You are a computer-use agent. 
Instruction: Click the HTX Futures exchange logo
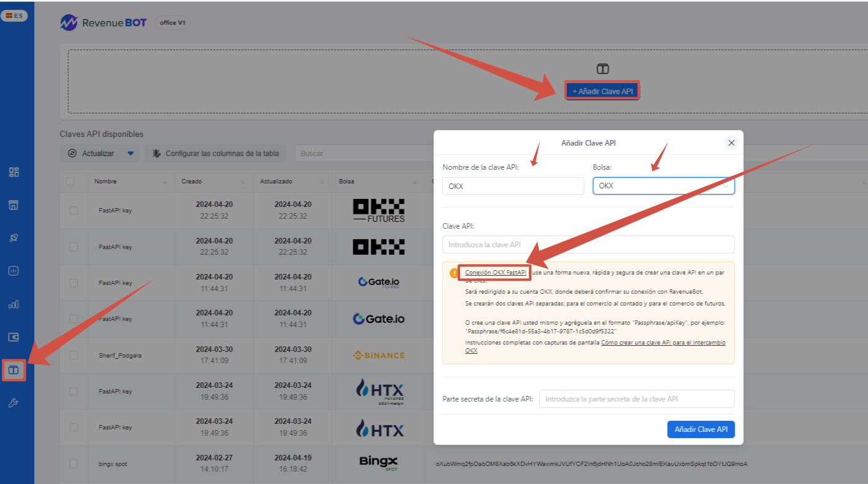(x=379, y=391)
